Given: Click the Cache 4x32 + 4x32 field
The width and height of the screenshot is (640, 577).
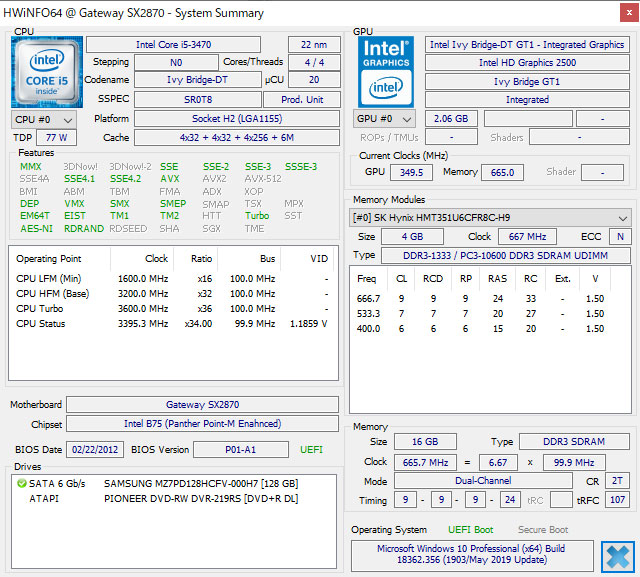Looking at the screenshot, I should click(x=237, y=138).
